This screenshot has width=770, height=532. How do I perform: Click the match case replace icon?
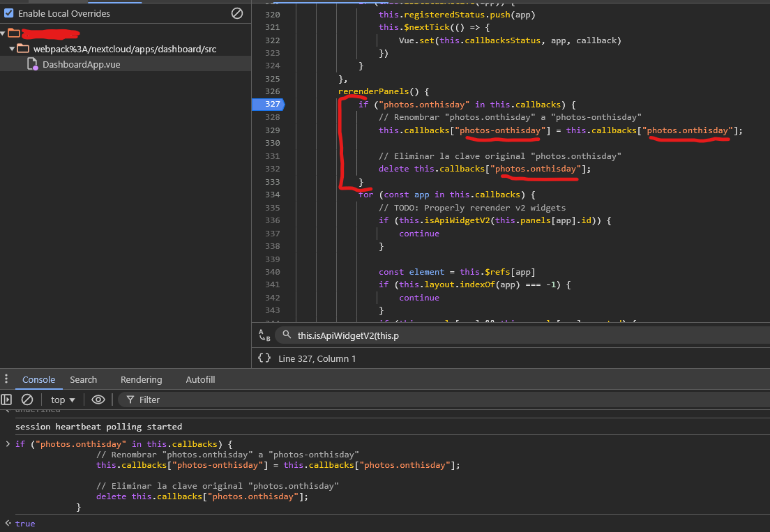[264, 335]
